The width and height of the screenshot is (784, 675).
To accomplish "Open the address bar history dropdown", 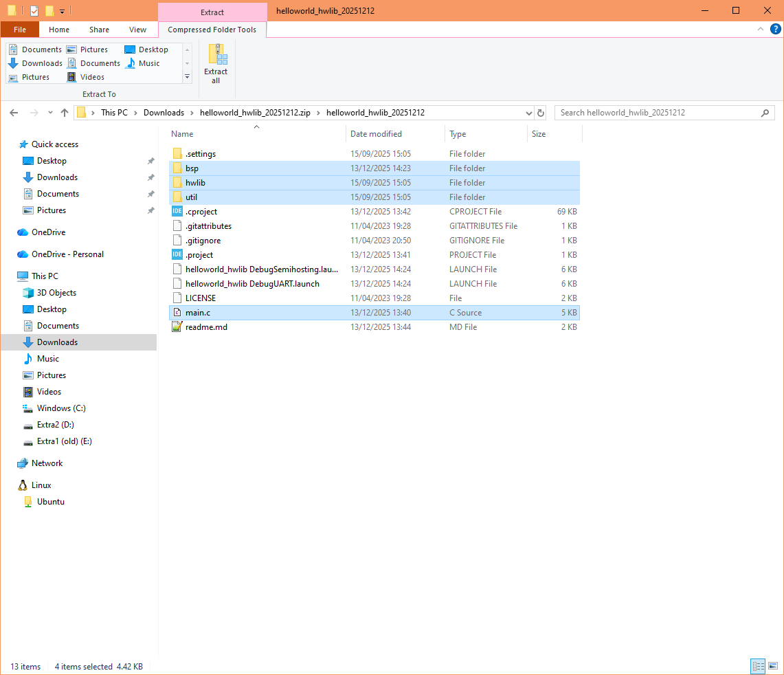I will pos(528,112).
